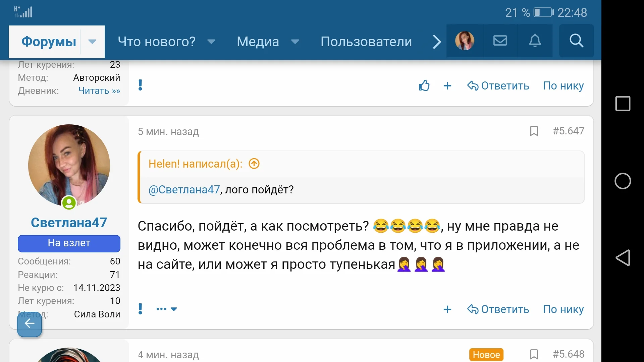The image size is (644, 362).
Task: Expand the Что нового? dropdown arrow
Action: point(211,42)
